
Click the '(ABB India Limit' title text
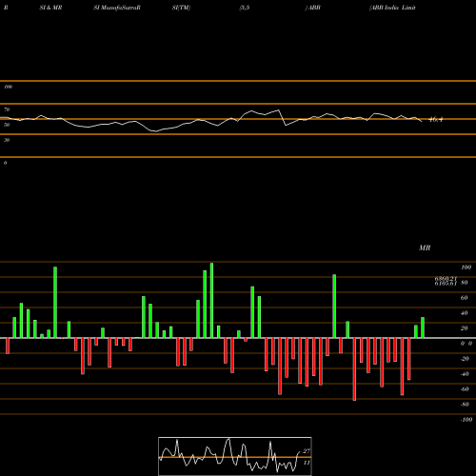pyautogui.click(x=392, y=8)
